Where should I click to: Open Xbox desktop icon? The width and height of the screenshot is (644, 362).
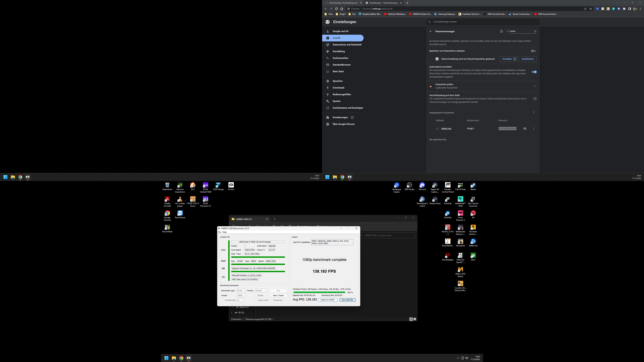(x=473, y=257)
